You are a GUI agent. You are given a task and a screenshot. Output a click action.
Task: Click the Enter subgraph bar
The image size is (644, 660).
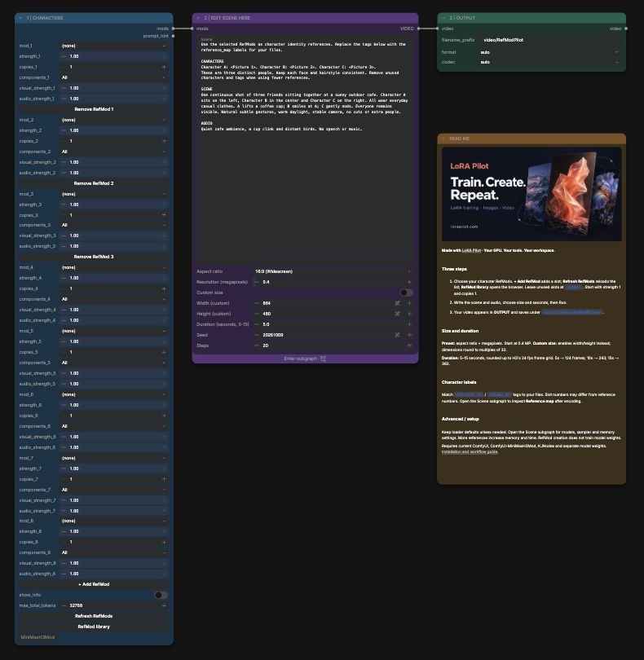pos(305,359)
